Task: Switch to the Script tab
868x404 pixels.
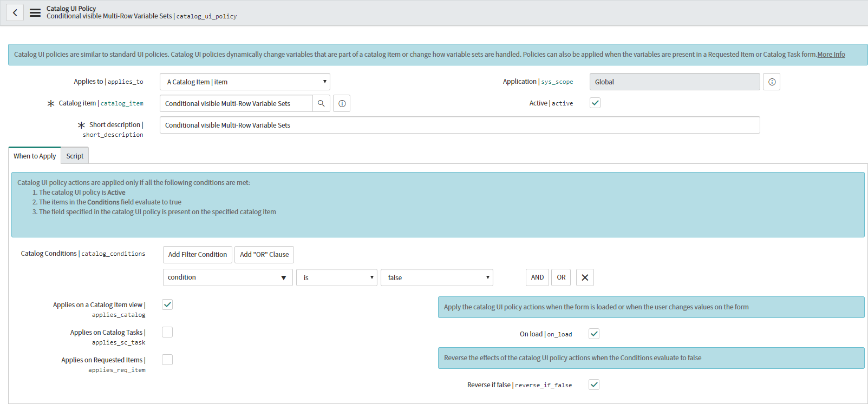Action: tap(75, 156)
